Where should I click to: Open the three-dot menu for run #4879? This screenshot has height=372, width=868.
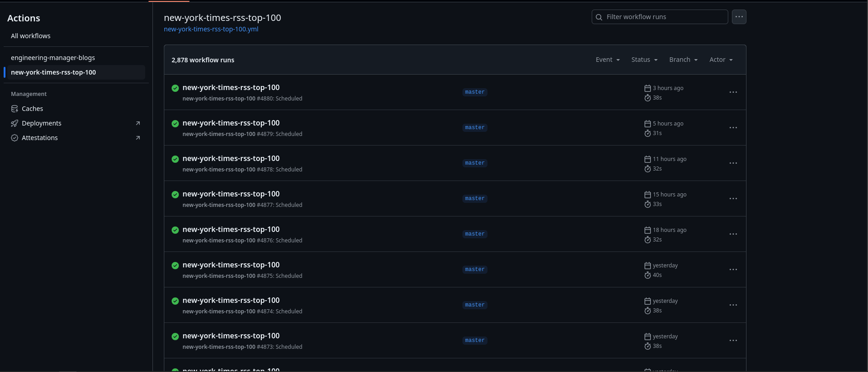click(733, 128)
